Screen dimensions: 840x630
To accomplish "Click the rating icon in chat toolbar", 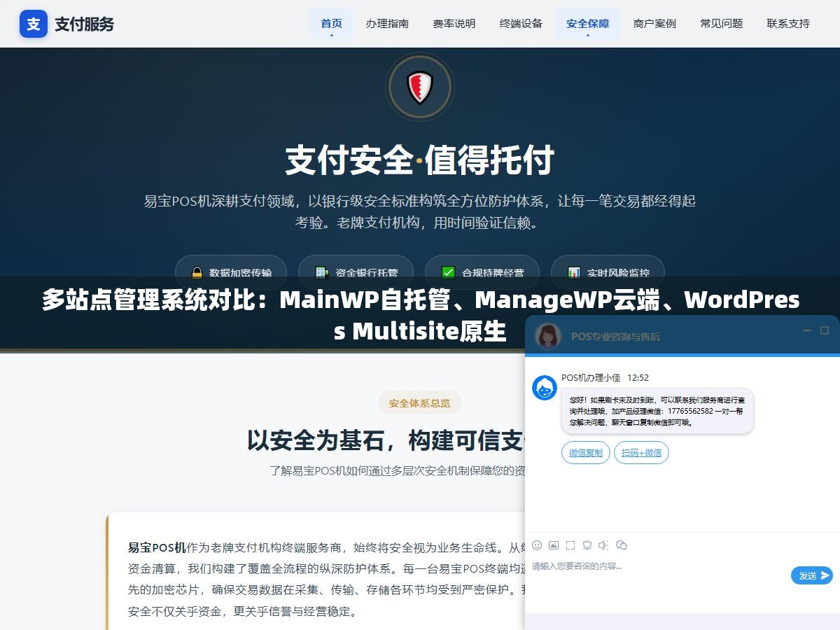I will (x=587, y=545).
